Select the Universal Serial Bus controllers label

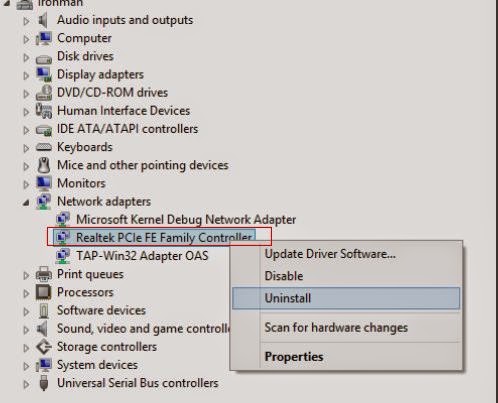click(x=138, y=383)
